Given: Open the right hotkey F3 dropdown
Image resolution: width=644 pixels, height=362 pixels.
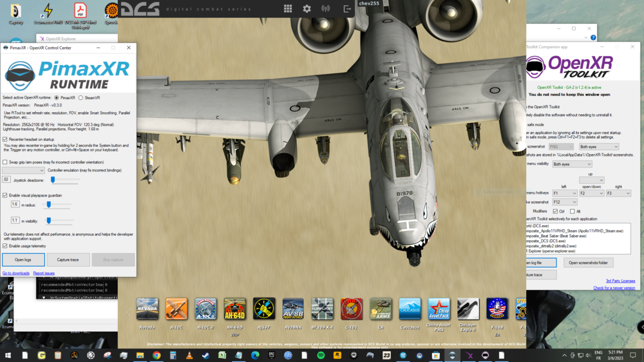Looking at the screenshot, I should pos(618,193).
